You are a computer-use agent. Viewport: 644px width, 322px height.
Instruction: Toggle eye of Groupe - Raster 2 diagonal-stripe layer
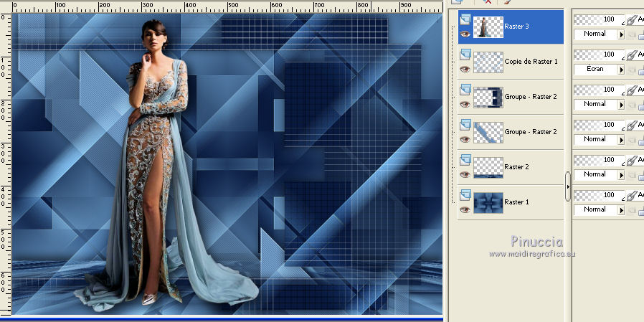465,140
